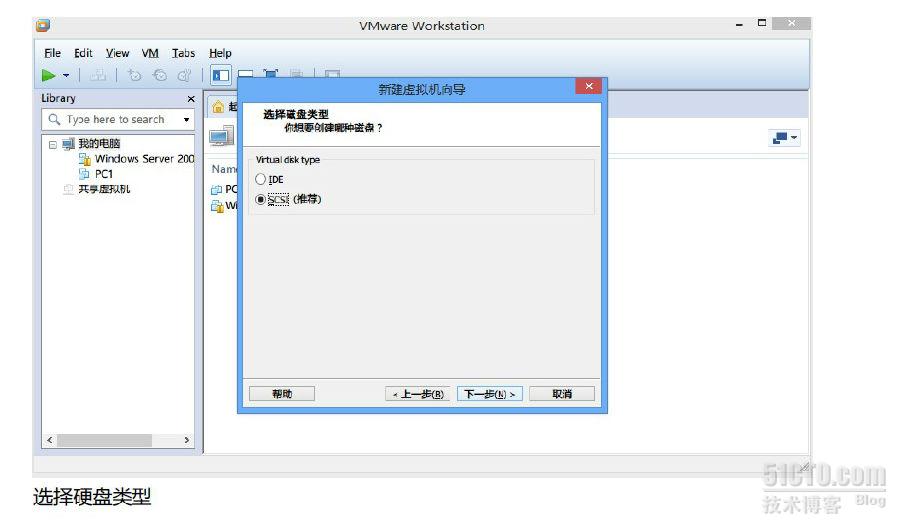Maximize the VMware Workstation window
Screen dimensions: 900x528
[x=762, y=23]
